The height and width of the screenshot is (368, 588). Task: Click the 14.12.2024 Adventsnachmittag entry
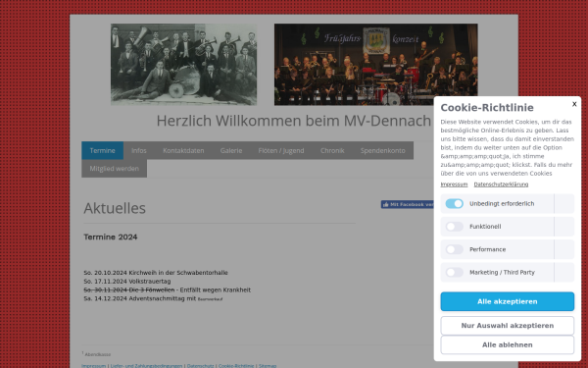[153, 298]
